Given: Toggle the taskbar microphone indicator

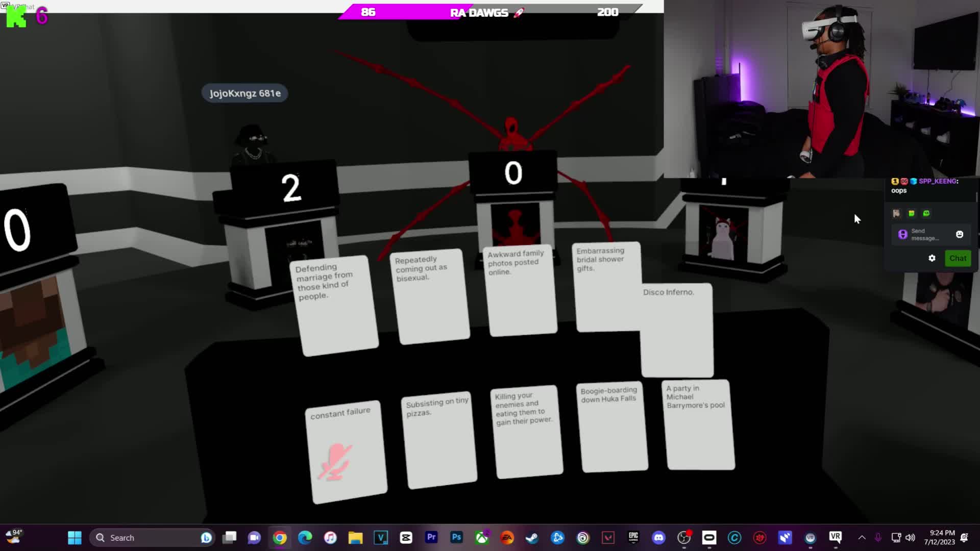Looking at the screenshot, I should pos(878,537).
